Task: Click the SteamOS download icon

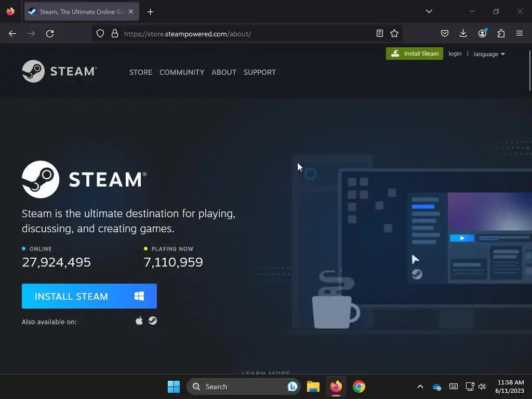Action: 153,321
